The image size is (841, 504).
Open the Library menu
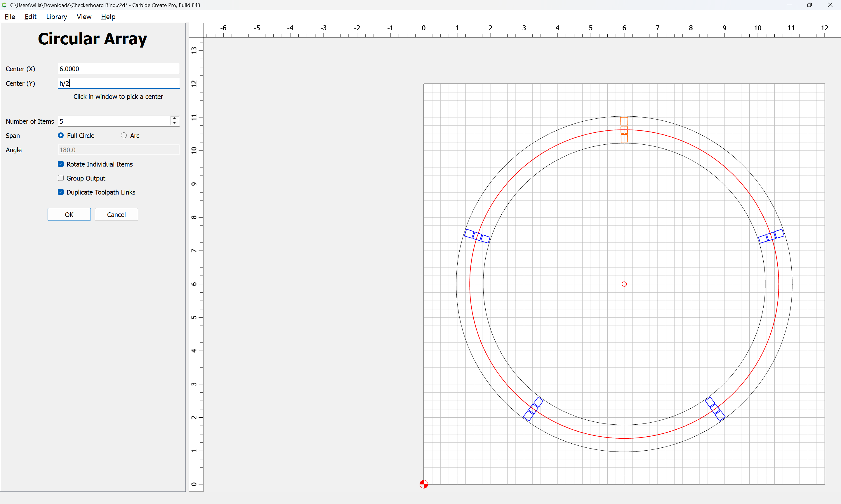coord(56,16)
